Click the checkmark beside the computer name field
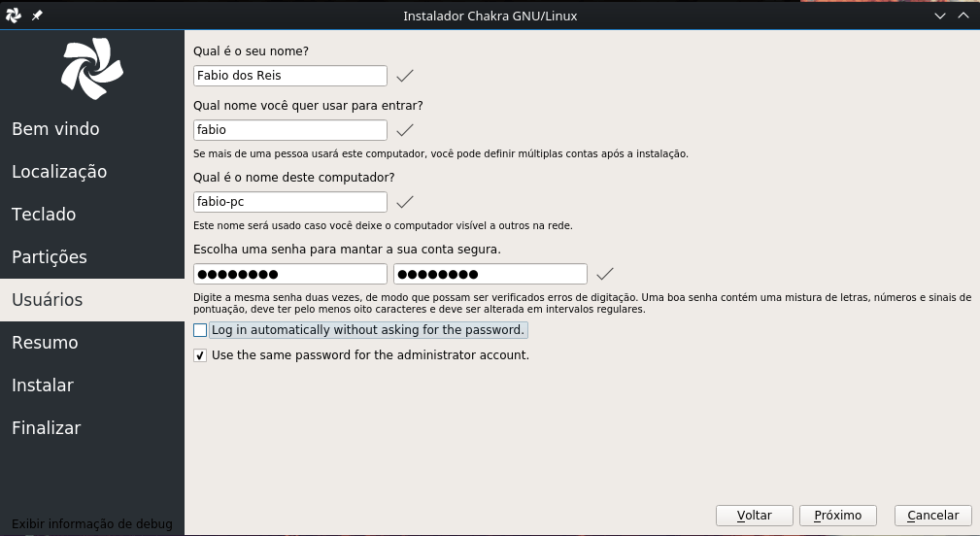 click(405, 202)
